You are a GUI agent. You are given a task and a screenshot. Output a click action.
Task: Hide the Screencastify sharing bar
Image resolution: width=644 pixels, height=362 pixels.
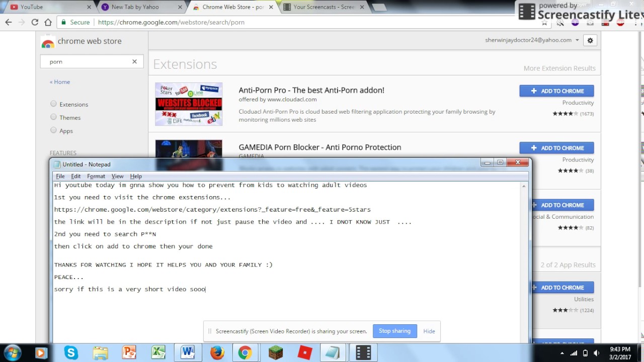tap(429, 331)
